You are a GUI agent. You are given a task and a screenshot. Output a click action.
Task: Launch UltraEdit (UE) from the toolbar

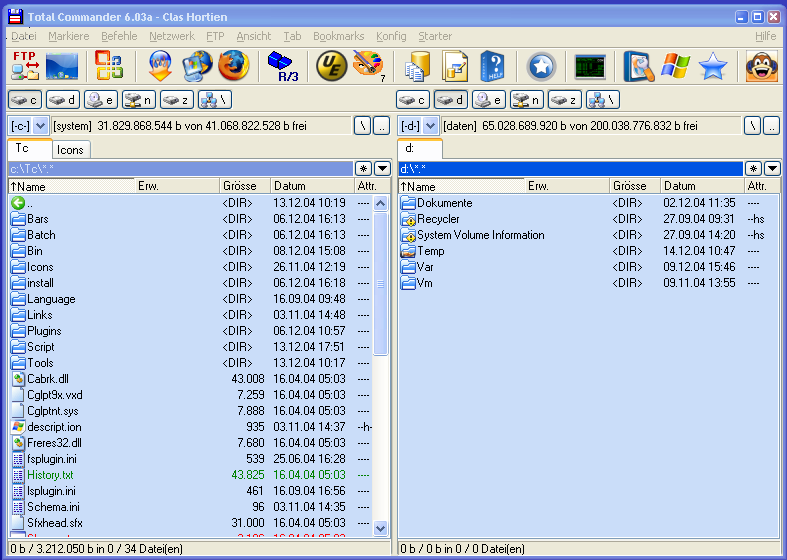tap(331, 66)
